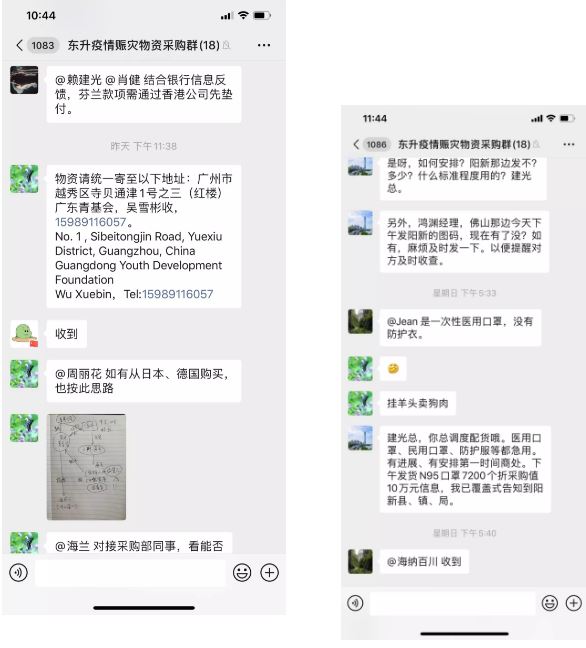The width and height of the screenshot is (586, 648).
Task: Tap the phone number link after 吴雪彬收
Action: [91, 222]
